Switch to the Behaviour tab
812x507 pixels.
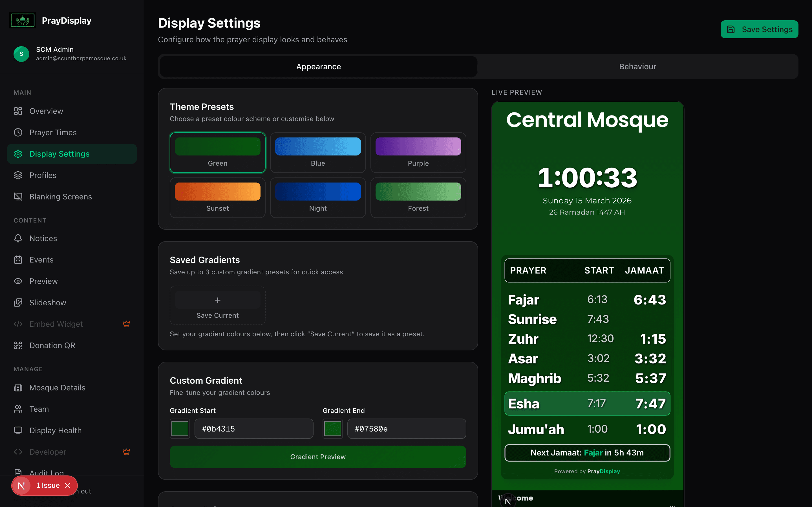point(637,66)
